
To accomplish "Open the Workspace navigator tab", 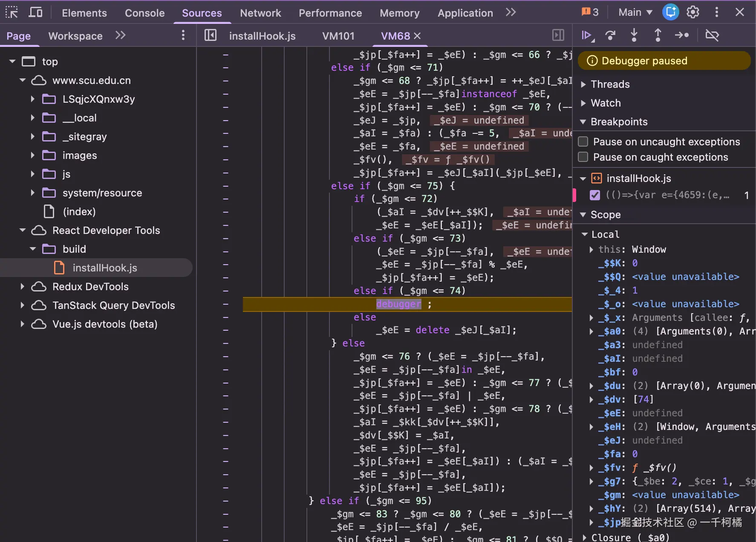I will click(x=75, y=36).
